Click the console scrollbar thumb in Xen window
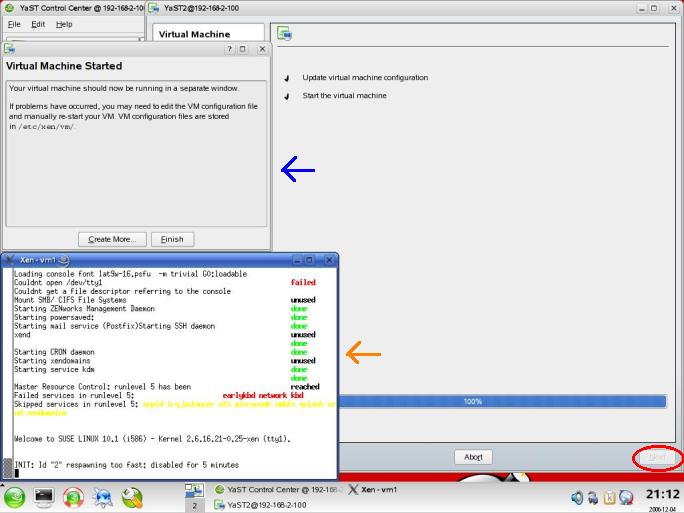Image resolution: width=684 pixels, height=513 pixels. [7, 468]
